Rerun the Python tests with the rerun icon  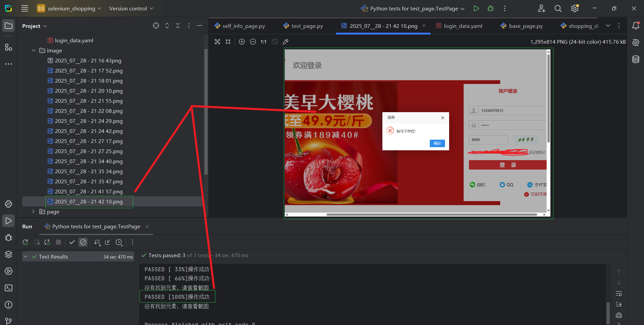click(x=25, y=242)
